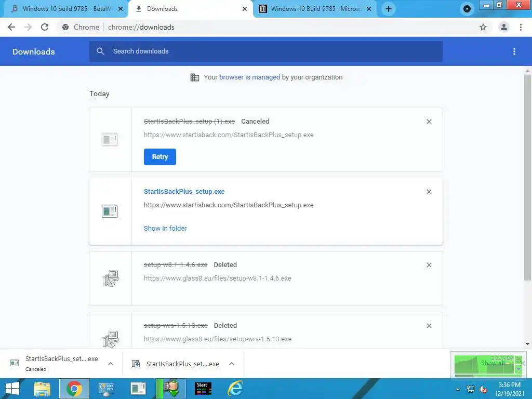
Task: Reload the downloads page
Action: tap(45, 27)
